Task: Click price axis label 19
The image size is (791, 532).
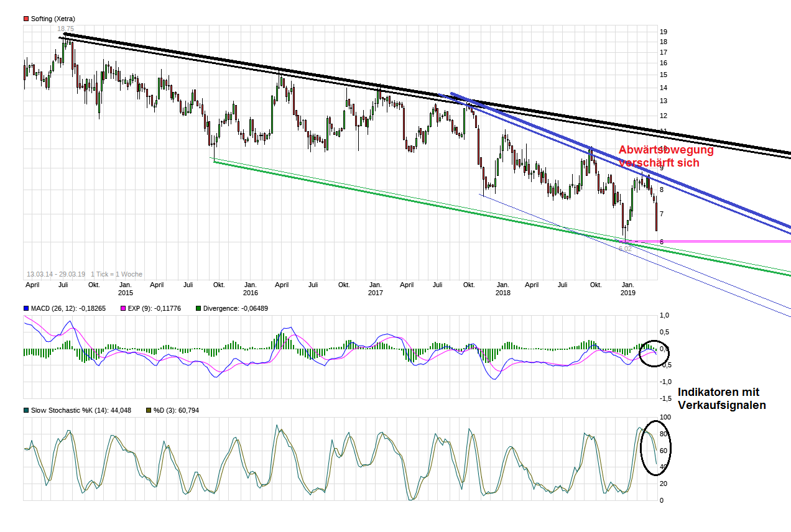Action: [x=664, y=32]
